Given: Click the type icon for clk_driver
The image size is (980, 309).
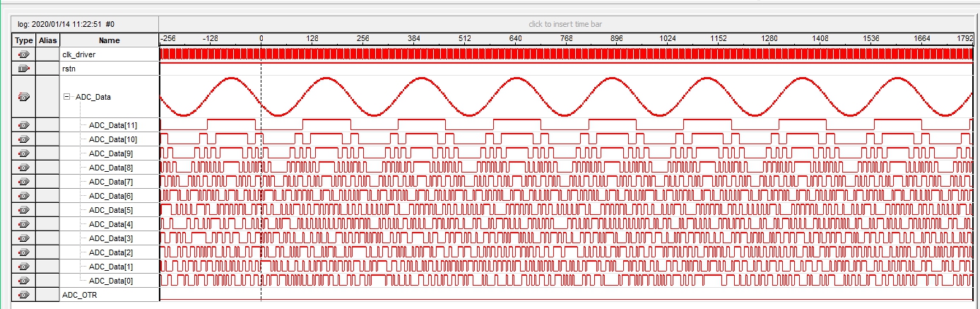Looking at the screenshot, I should tap(24, 54).
